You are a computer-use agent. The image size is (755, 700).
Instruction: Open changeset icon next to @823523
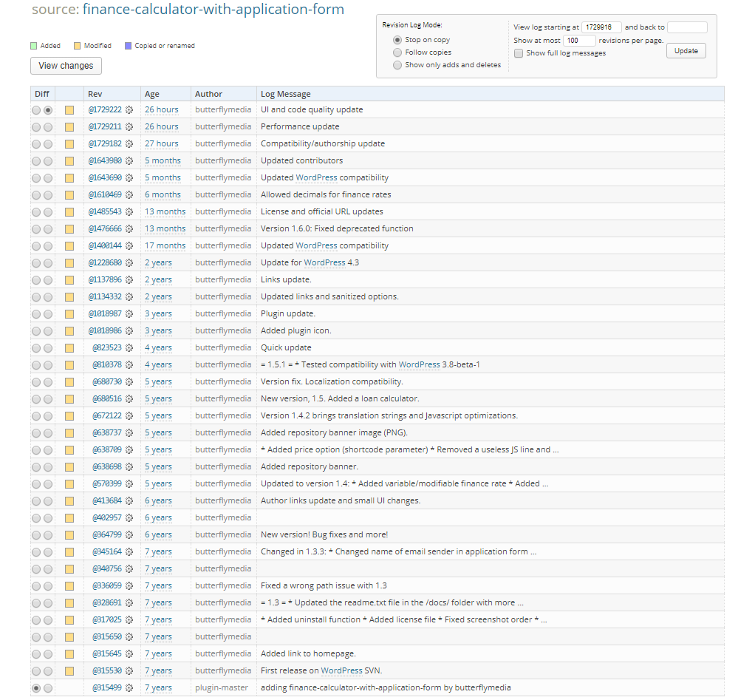129,348
